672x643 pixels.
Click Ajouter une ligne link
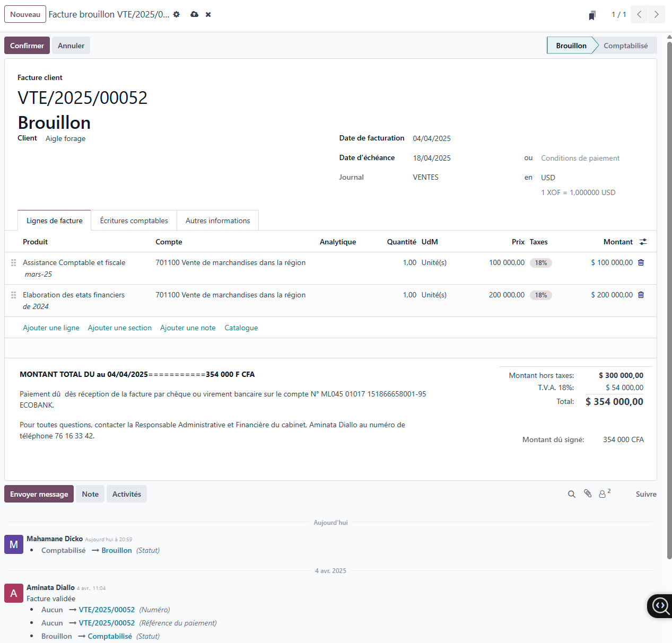(51, 328)
